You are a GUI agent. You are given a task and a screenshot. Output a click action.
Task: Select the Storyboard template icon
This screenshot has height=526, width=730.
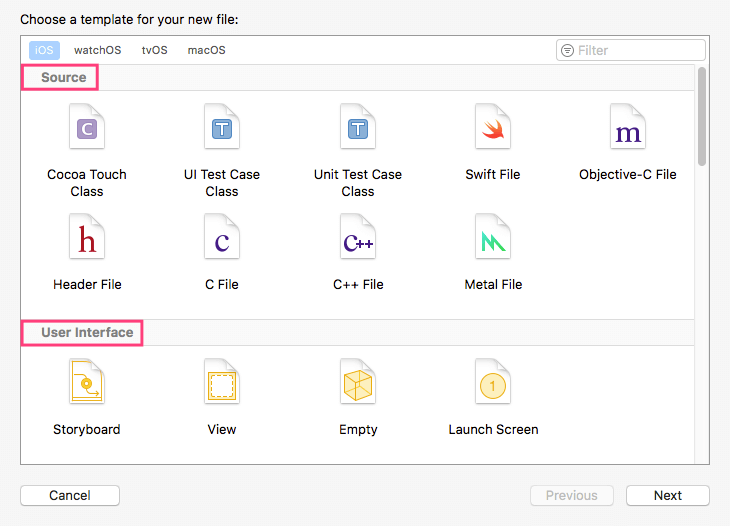click(87, 381)
